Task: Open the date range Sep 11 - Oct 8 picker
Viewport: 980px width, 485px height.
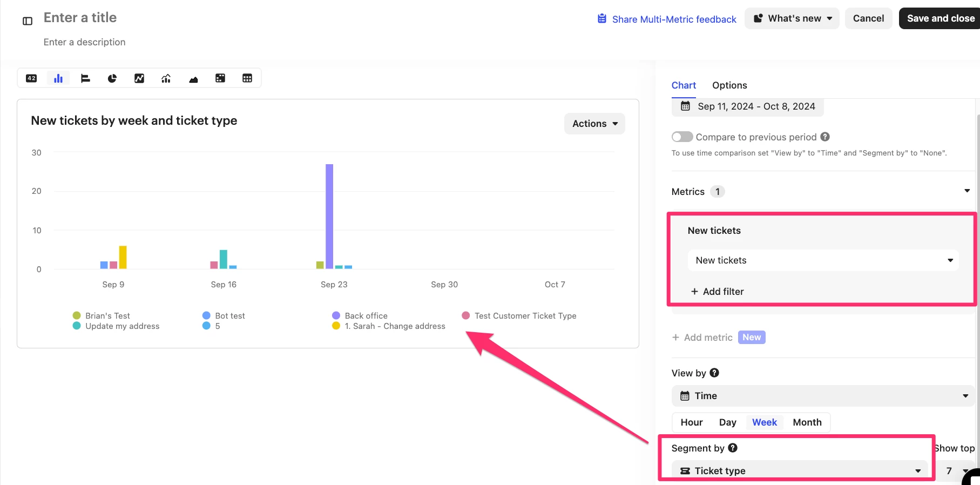Action: (x=748, y=106)
